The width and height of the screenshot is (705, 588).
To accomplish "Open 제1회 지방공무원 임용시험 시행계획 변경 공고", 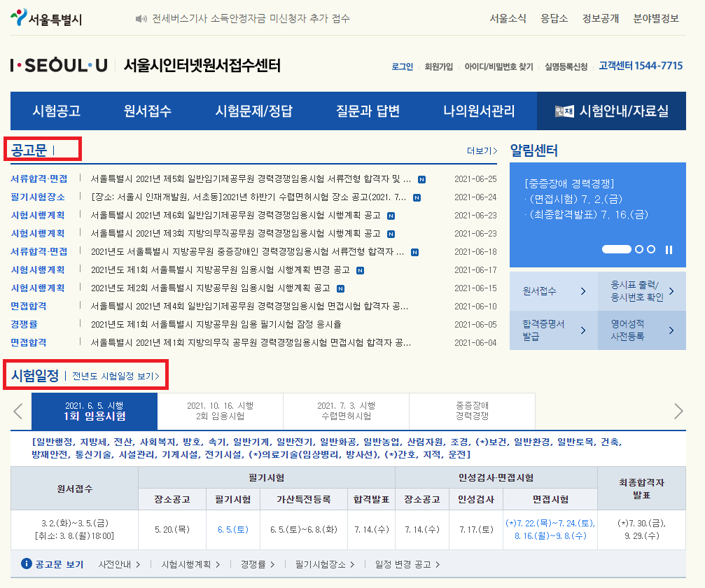I will (x=221, y=269).
